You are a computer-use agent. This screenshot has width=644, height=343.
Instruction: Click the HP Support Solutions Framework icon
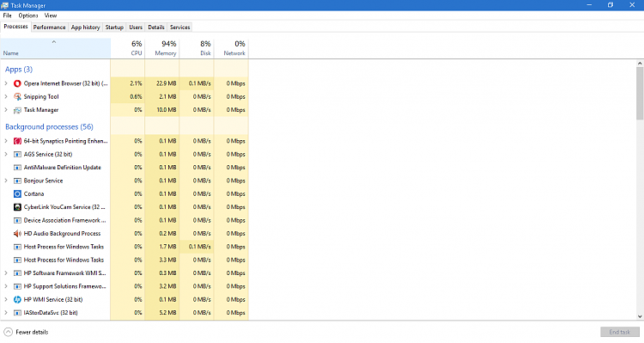coord(17,286)
